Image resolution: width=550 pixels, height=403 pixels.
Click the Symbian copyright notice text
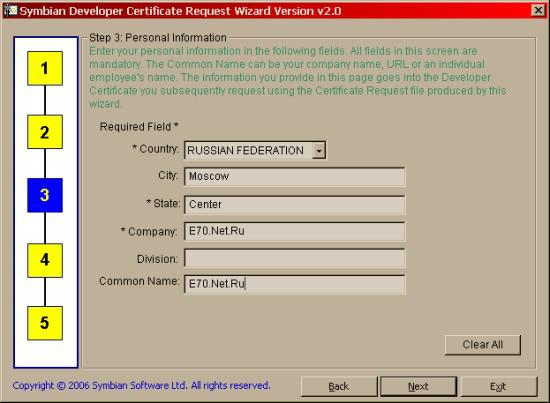(x=141, y=385)
